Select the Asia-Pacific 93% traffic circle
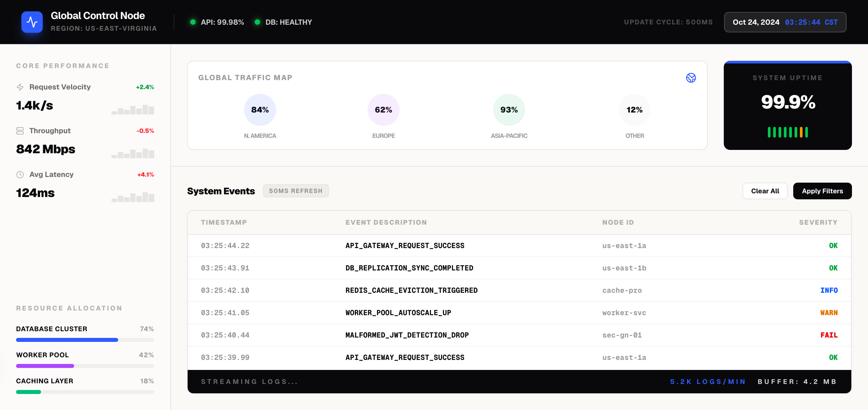 click(x=509, y=110)
